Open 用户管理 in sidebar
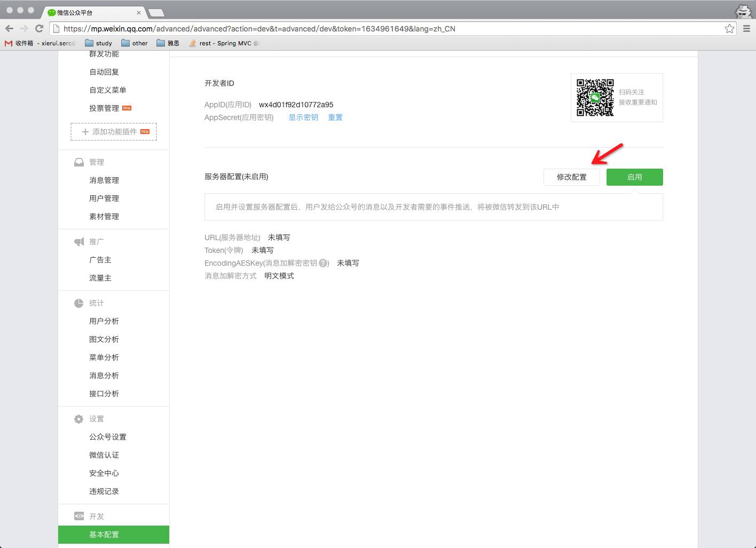Viewport: 756px width, 548px height. click(104, 198)
